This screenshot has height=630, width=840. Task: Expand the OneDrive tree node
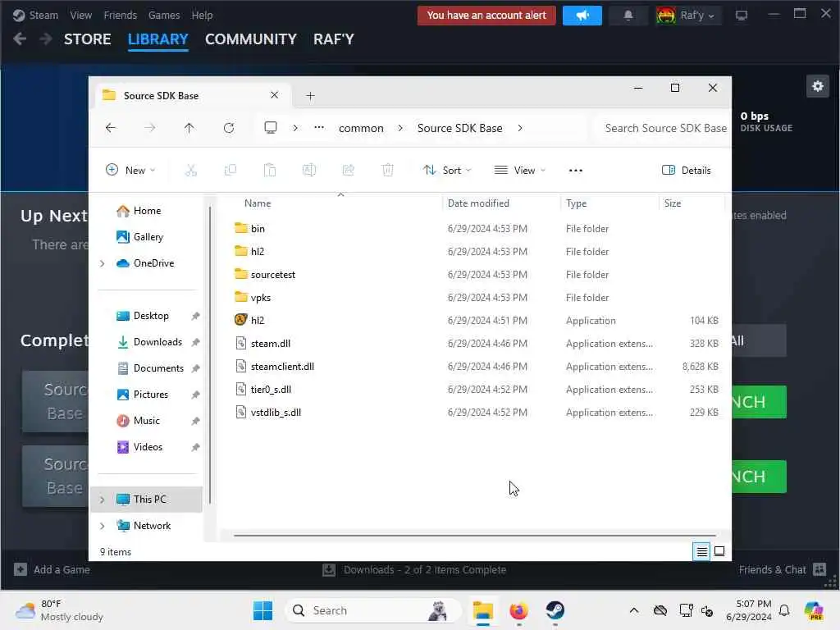coord(102,263)
